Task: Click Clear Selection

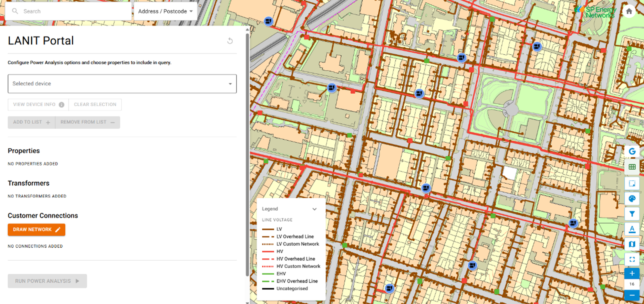Action: [x=95, y=105]
